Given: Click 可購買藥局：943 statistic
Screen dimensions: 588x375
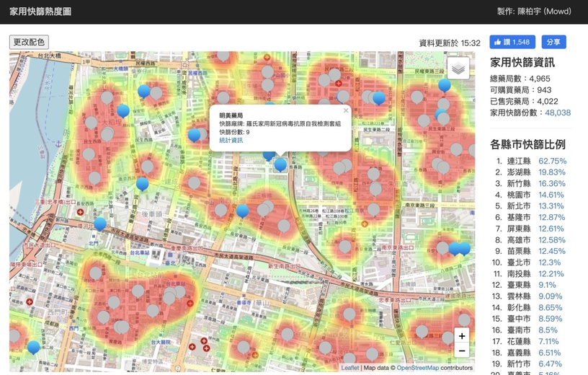Looking at the screenshot, I should point(521,90).
